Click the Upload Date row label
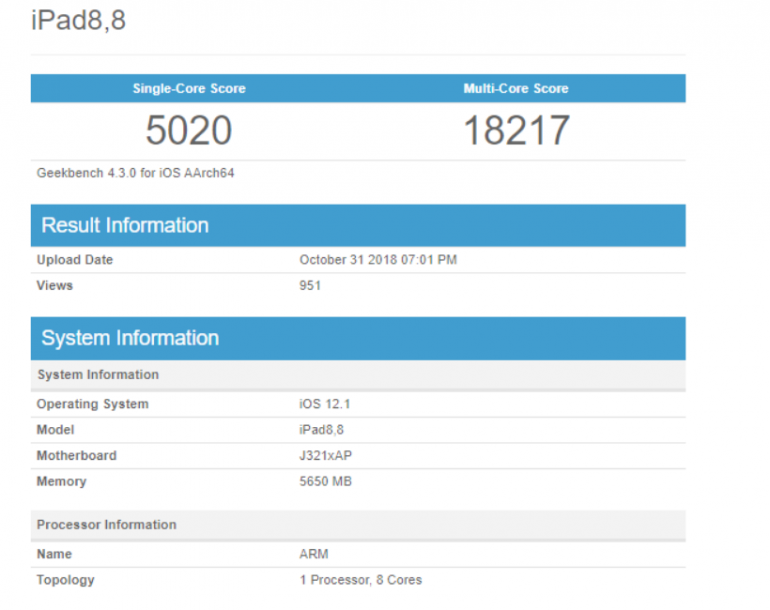The height and width of the screenshot is (610, 770). point(75,260)
